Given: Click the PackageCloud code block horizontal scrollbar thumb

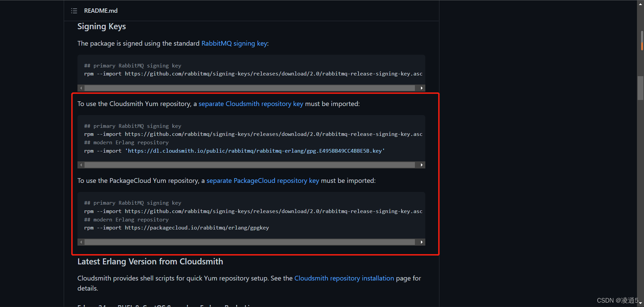Looking at the screenshot, I should [250, 242].
